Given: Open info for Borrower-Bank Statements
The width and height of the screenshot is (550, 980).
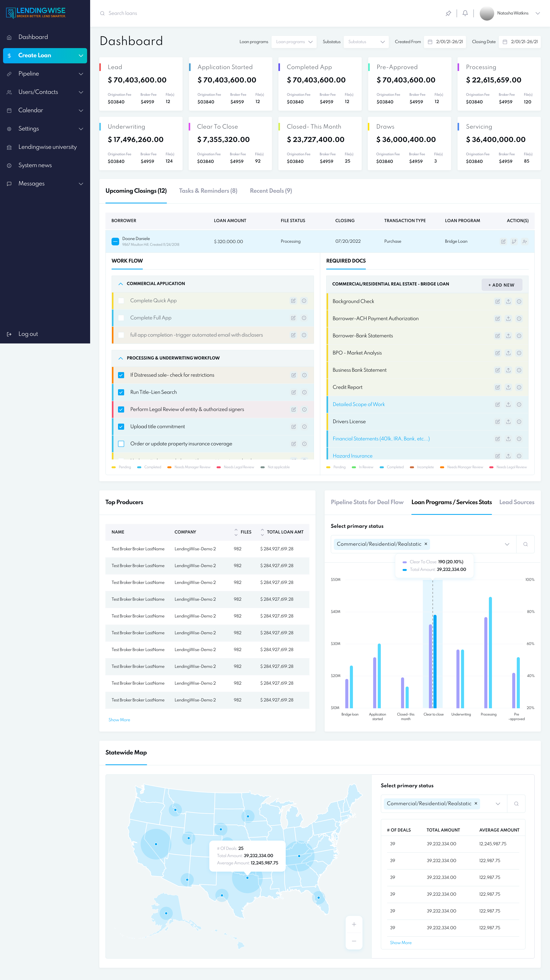Looking at the screenshot, I should [x=519, y=336].
